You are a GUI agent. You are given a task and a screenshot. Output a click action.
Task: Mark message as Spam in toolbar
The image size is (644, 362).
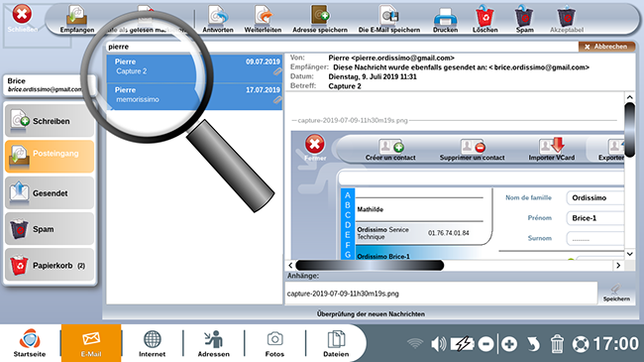pyautogui.click(x=524, y=19)
